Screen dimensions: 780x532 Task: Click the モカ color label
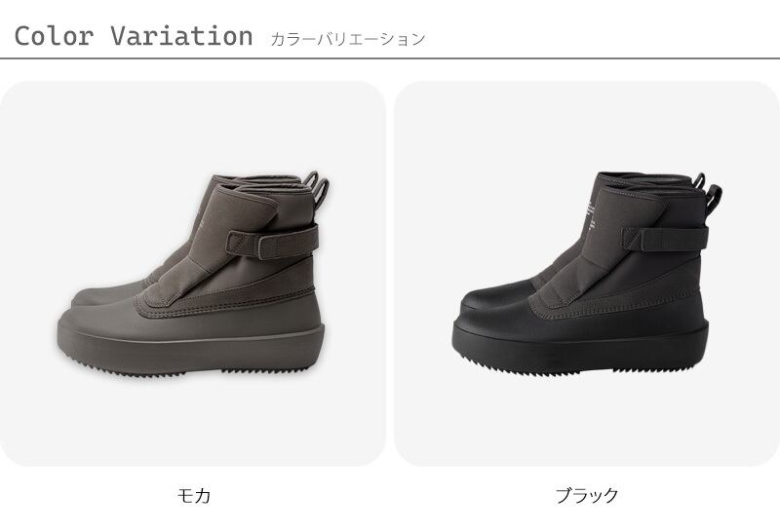pyautogui.click(x=193, y=496)
